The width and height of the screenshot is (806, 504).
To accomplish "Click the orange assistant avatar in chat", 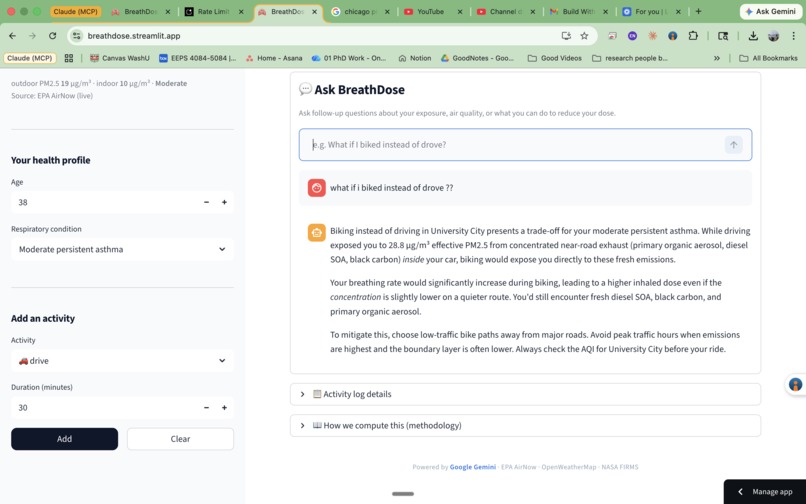I will pos(317,232).
